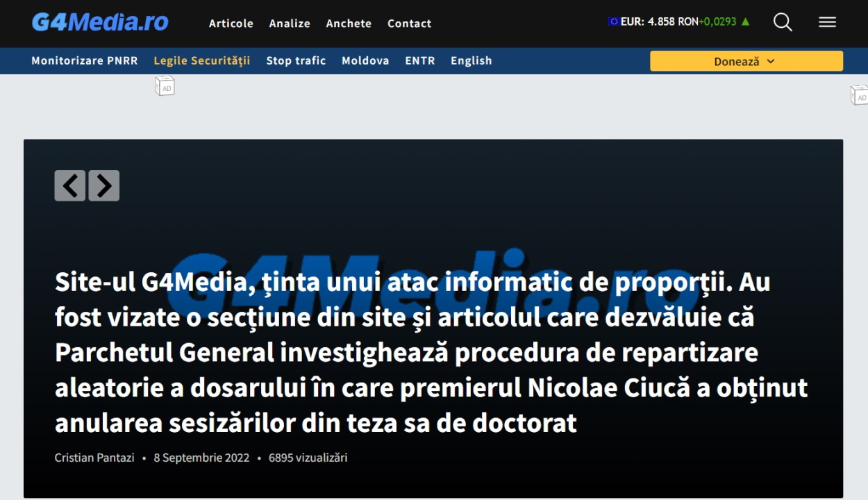Switch to English version

pyautogui.click(x=471, y=60)
